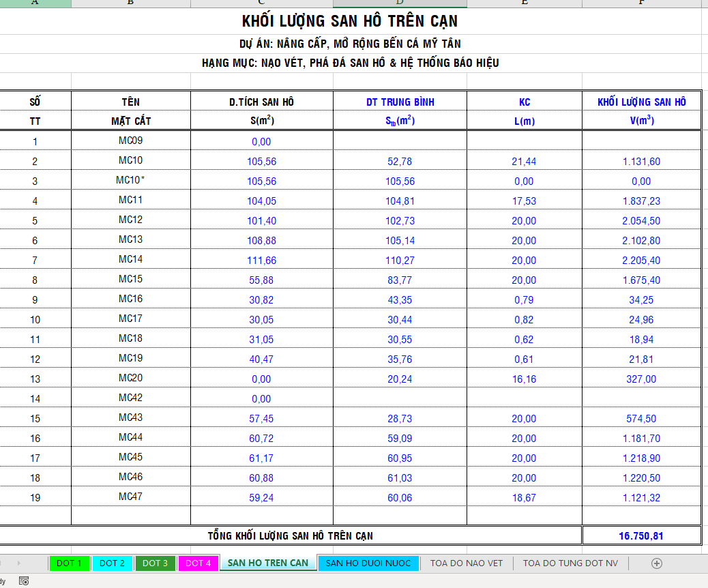Select TỔNG KHỐI LƯỢNG SAN HÔ TRÊN CẠN cell
The image size is (708, 588).
click(x=291, y=536)
